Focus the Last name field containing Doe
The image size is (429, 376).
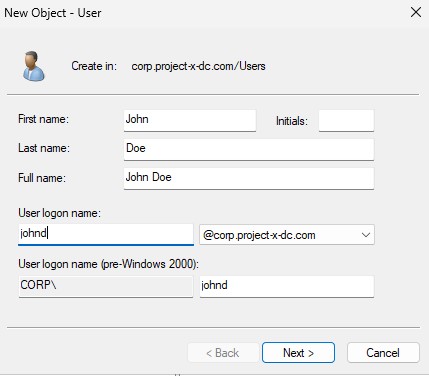pyautogui.click(x=249, y=149)
